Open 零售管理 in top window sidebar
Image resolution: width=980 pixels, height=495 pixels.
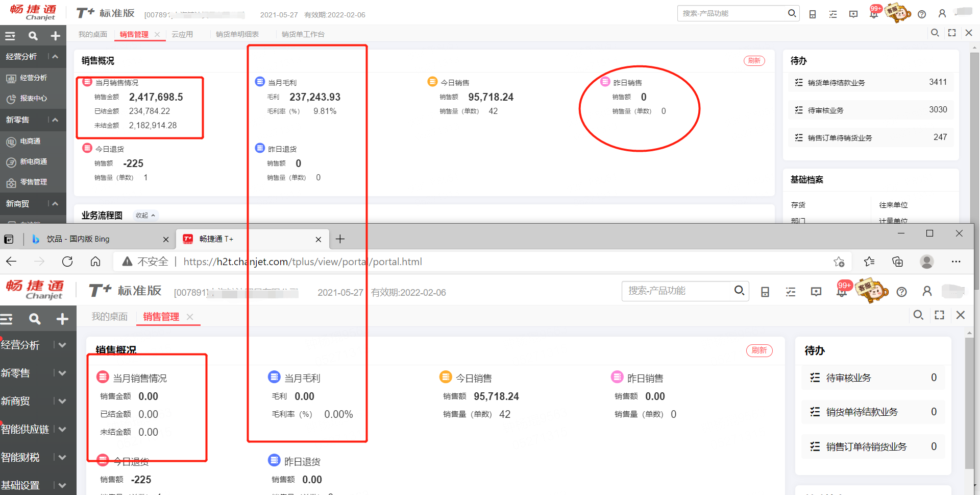[x=33, y=182]
